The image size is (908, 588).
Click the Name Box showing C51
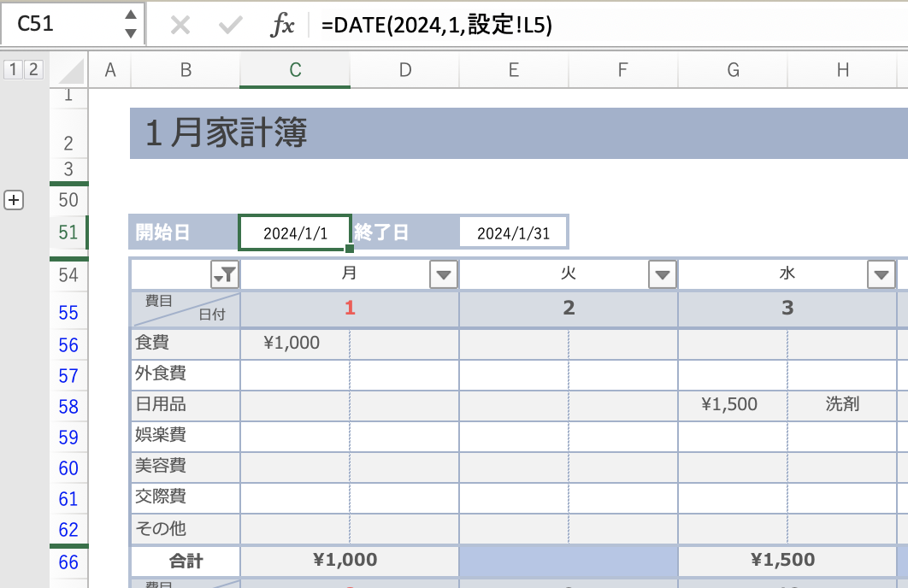coord(60,24)
